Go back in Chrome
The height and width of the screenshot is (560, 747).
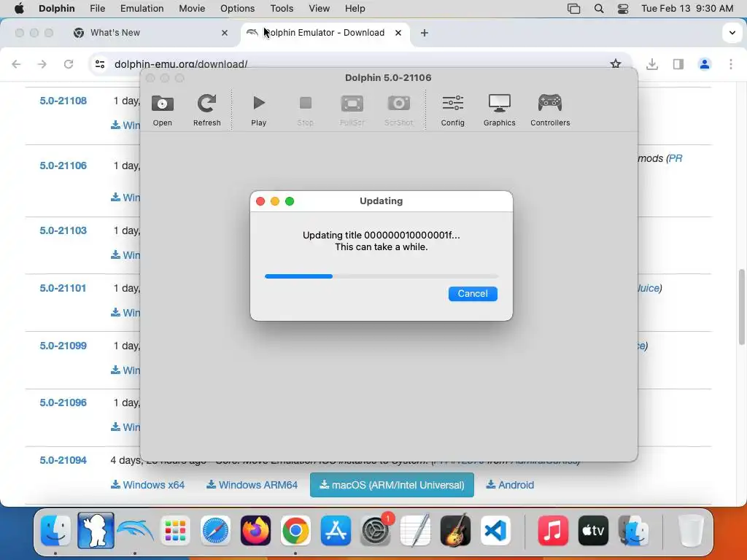tap(16, 64)
